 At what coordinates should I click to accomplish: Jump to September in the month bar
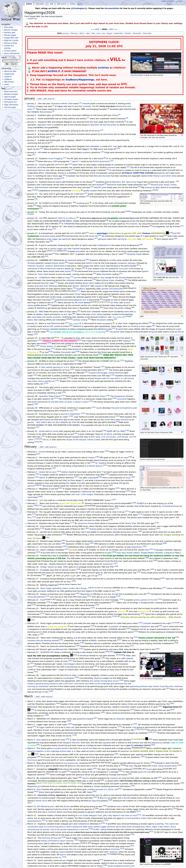118,33
